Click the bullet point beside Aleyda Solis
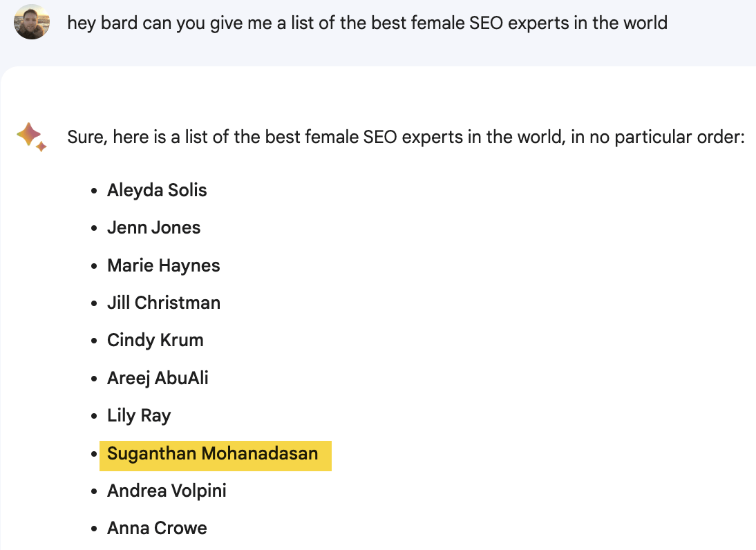 pos(93,189)
